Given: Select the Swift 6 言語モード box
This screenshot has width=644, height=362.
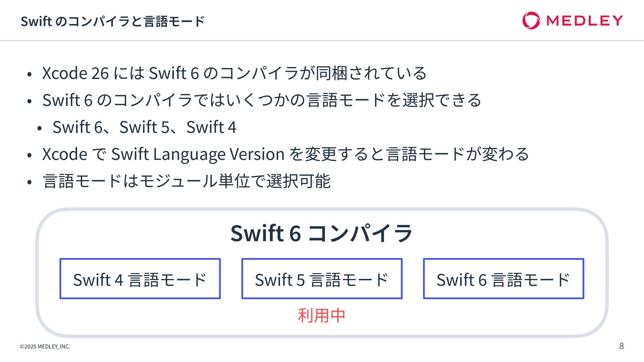Looking at the screenshot, I should (503, 279).
